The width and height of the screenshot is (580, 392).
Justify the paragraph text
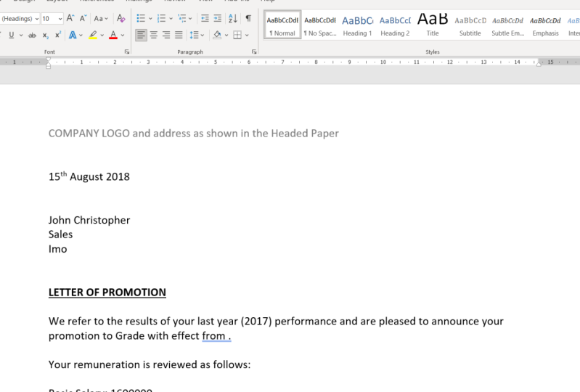coord(179,35)
